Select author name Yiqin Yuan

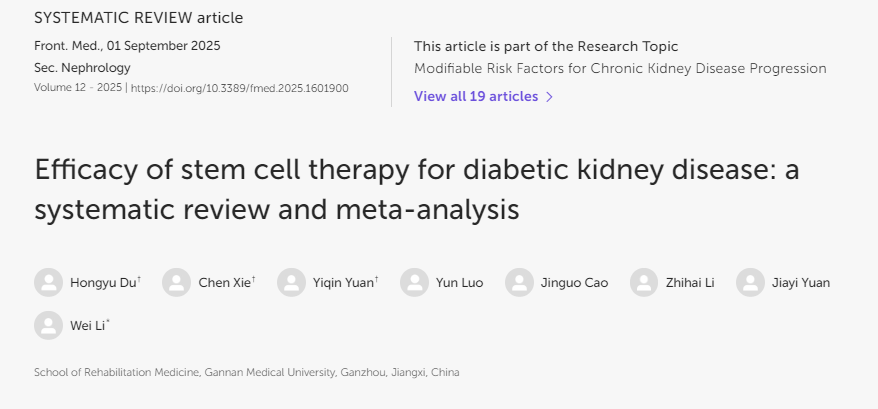coord(341,282)
